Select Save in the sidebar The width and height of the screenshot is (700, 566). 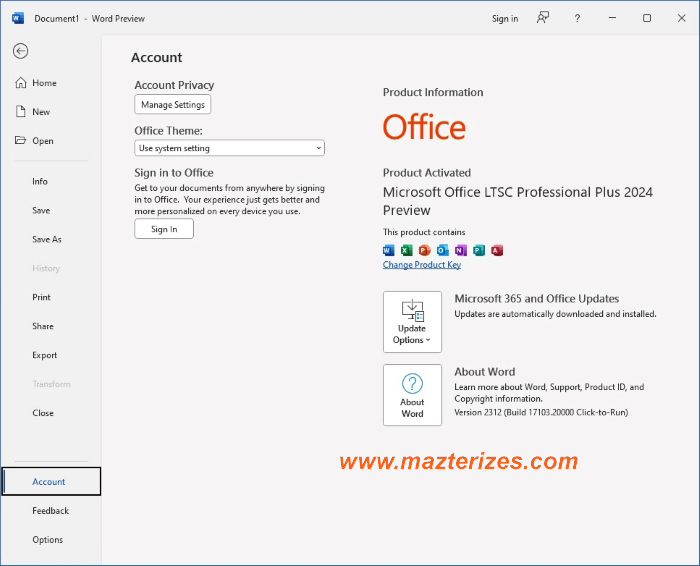click(51, 210)
